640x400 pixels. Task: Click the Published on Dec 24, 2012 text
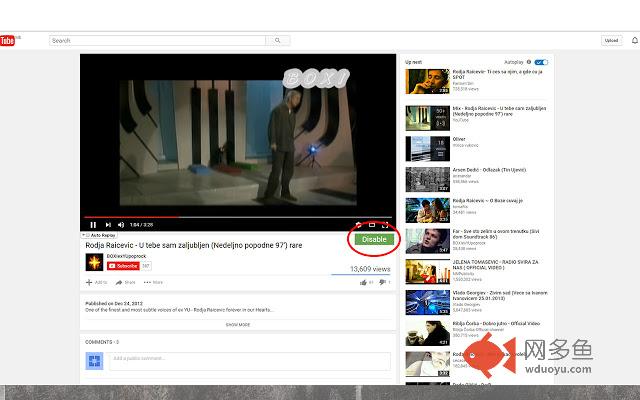[114, 303]
